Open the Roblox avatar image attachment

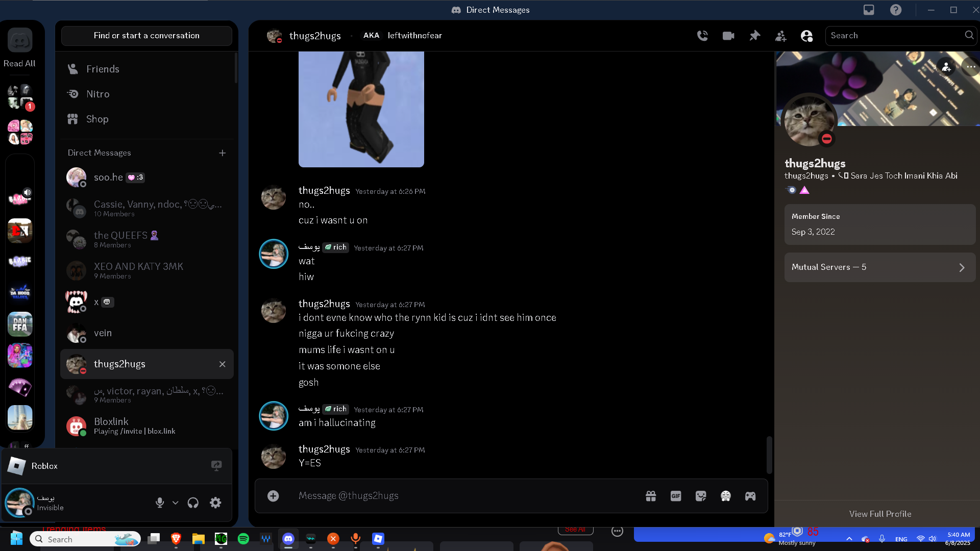point(361,109)
